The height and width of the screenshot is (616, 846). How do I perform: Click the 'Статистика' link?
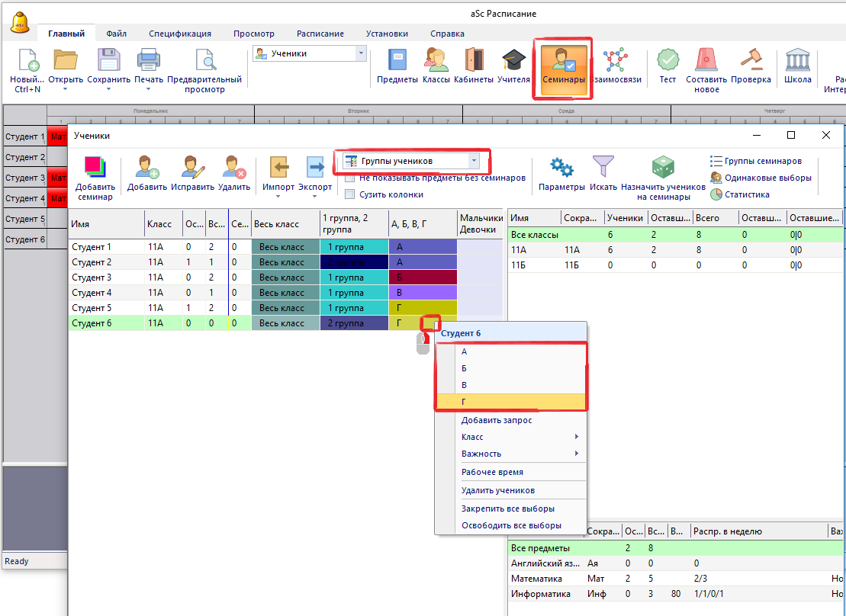747,194
